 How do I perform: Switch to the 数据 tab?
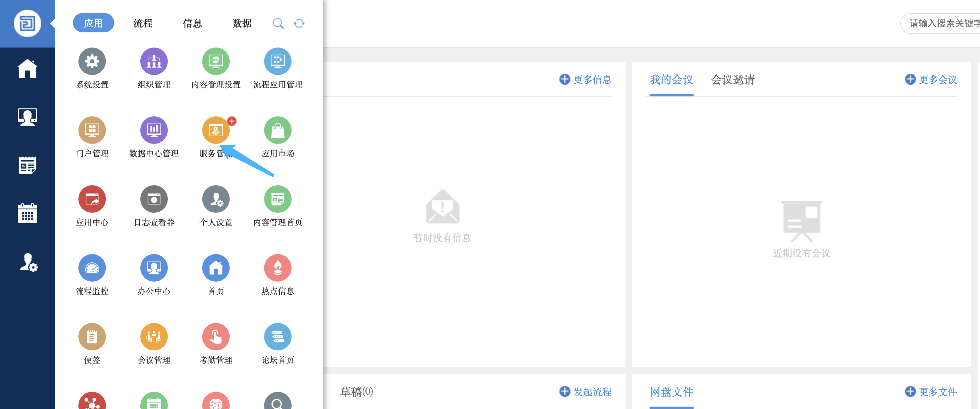(x=242, y=24)
